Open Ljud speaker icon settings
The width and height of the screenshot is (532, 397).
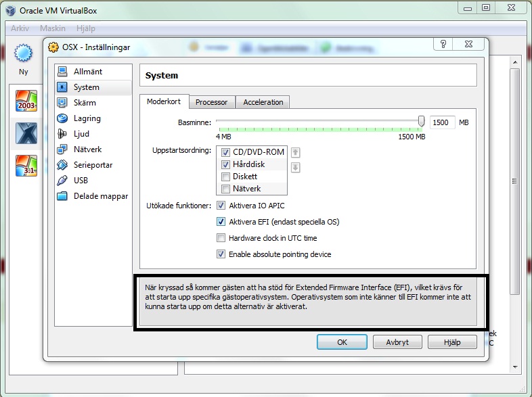click(62, 134)
